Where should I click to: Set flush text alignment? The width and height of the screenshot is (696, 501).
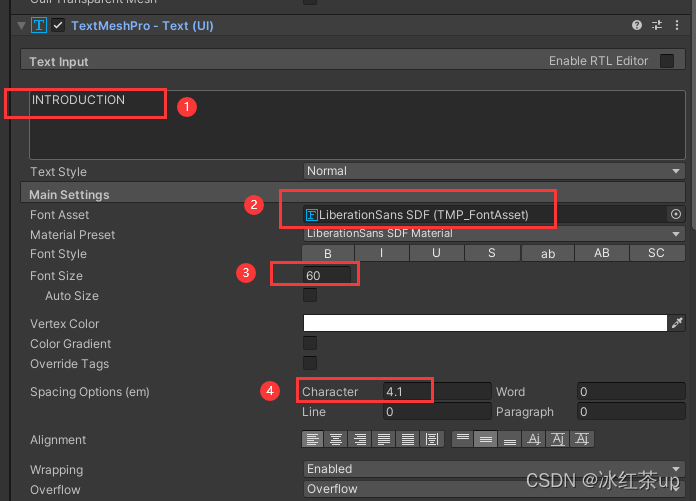[x=408, y=439]
